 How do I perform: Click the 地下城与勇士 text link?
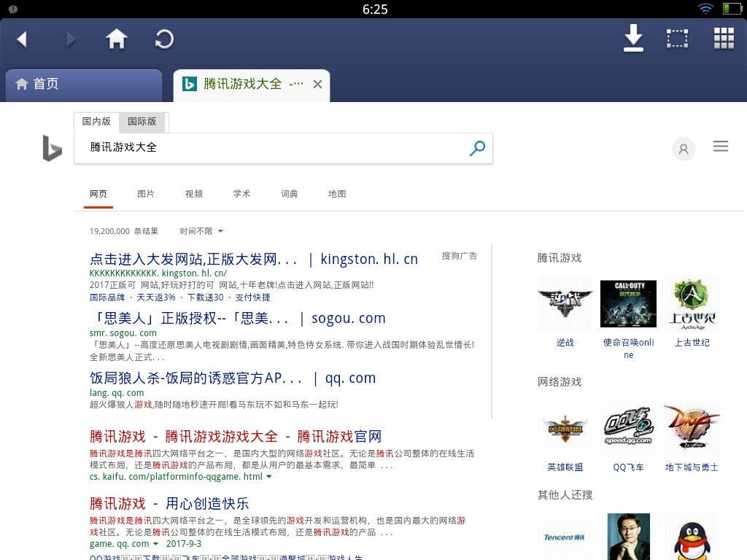coord(692,467)
